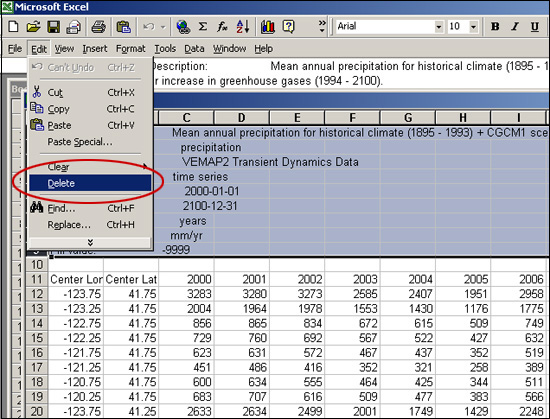Toggle Bold formatting button
550x419 pixels.
(x=495, y=27)
